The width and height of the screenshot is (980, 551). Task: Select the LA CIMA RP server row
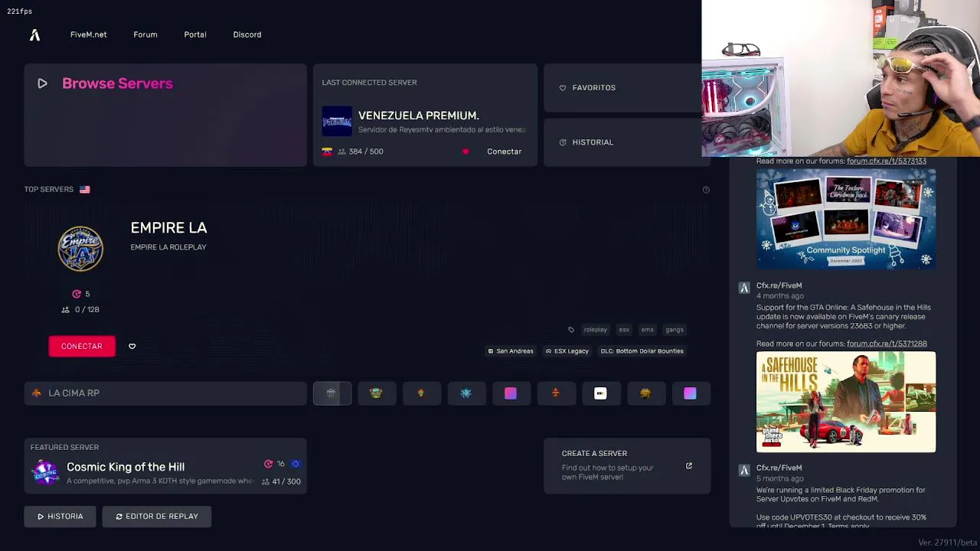[165, 393]
